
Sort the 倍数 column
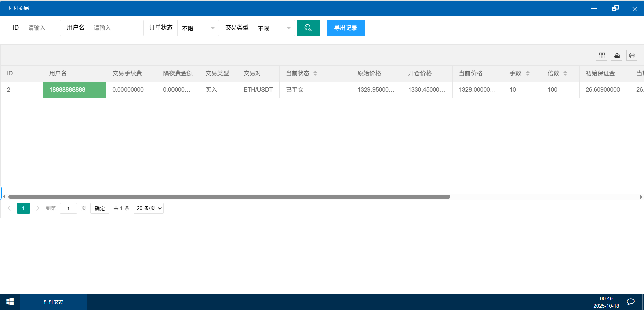pos(565,73)
